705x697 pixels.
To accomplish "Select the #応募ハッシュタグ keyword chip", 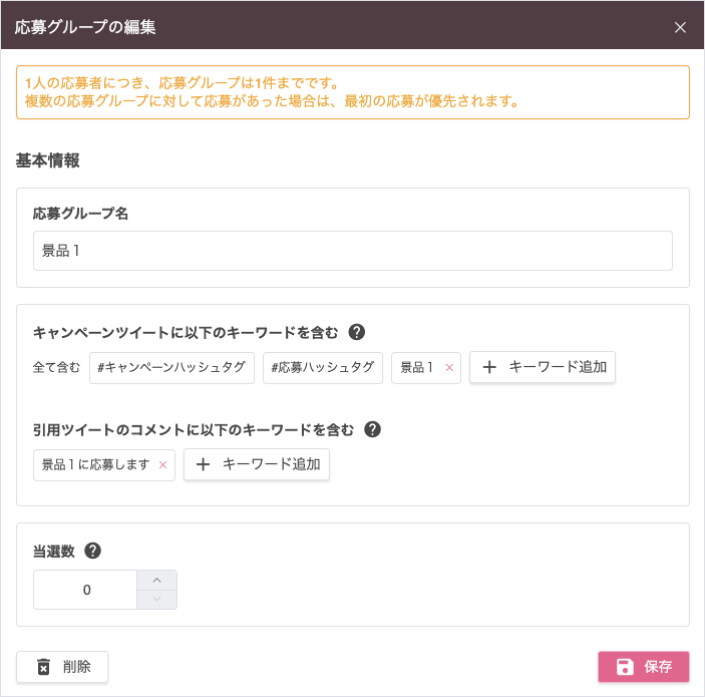I will click(322, 368).
